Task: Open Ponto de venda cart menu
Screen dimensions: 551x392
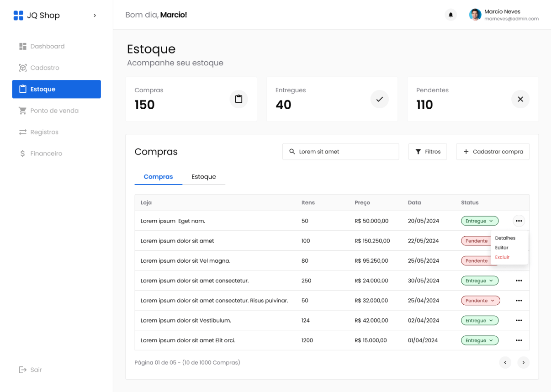Action: (x=54, y=111)
